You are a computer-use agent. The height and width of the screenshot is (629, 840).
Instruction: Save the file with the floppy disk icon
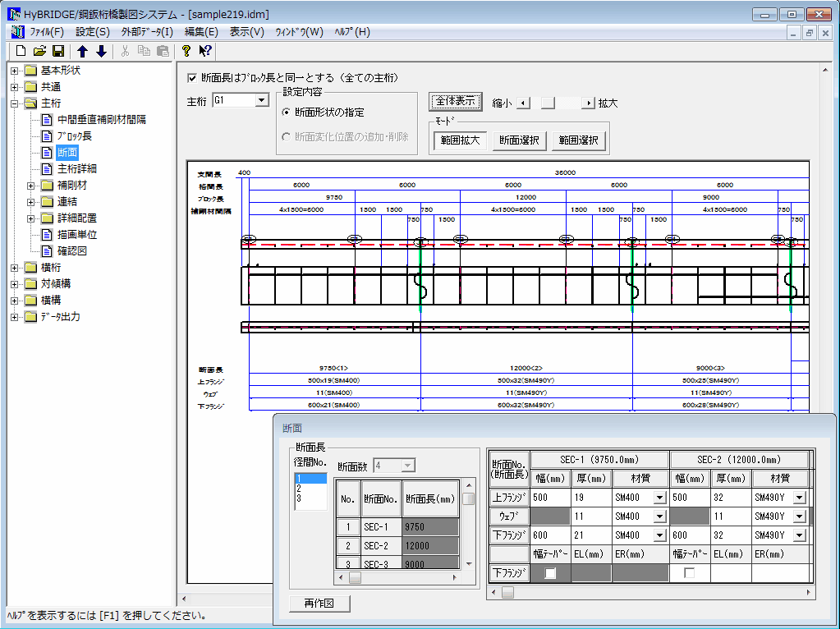point(58,51)
